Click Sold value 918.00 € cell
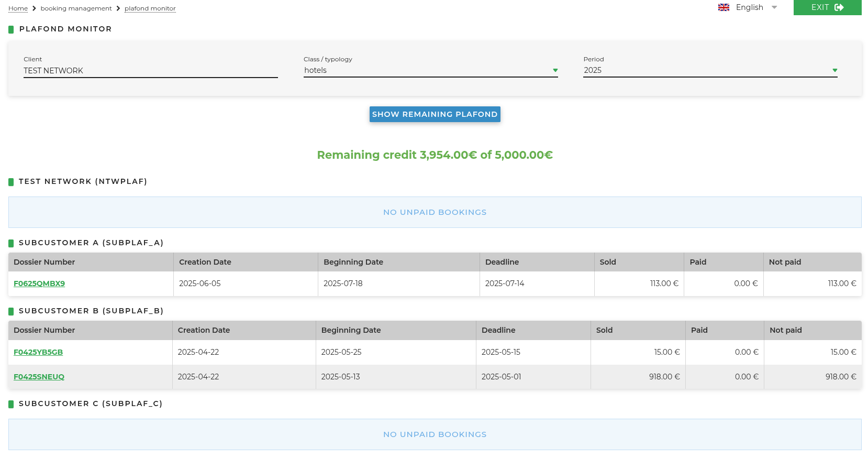Viewport: 868px width, 458px height. [638, 377]
